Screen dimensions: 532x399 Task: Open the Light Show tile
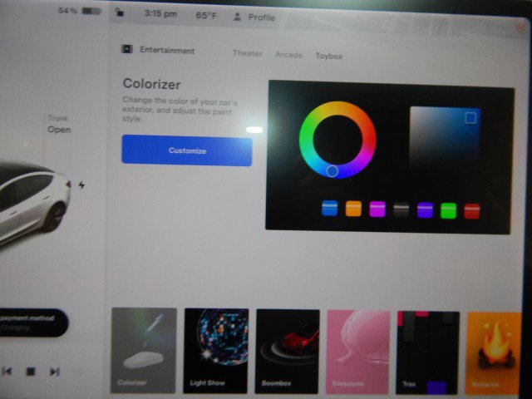point(216,351)
